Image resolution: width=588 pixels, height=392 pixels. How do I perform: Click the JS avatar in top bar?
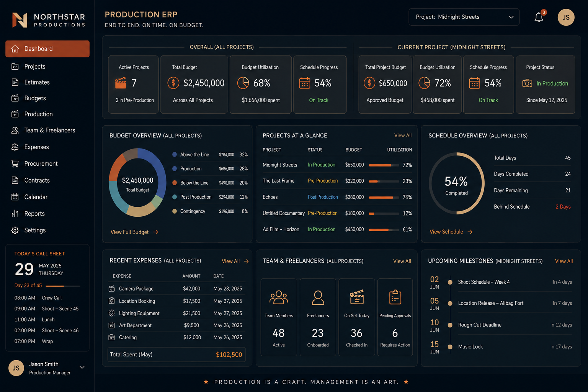566,17
